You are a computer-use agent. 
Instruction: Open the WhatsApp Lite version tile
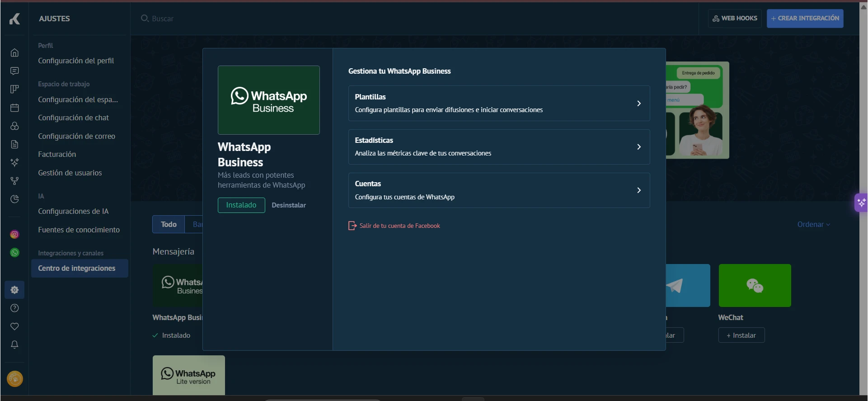[x=189, y=375]
